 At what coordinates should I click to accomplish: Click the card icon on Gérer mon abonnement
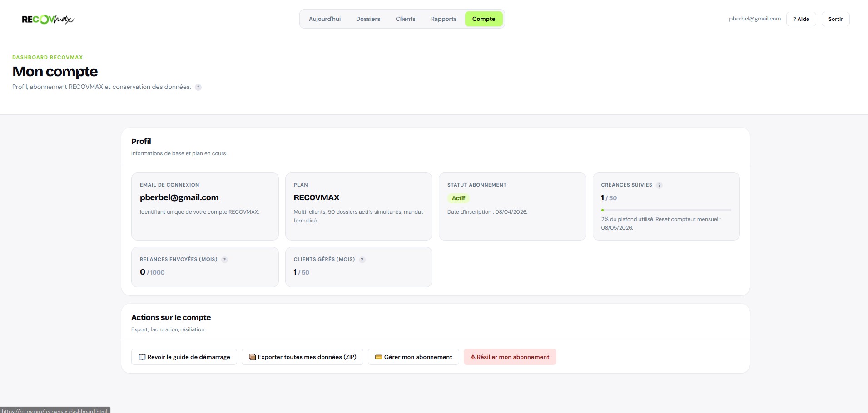point(378,357)
